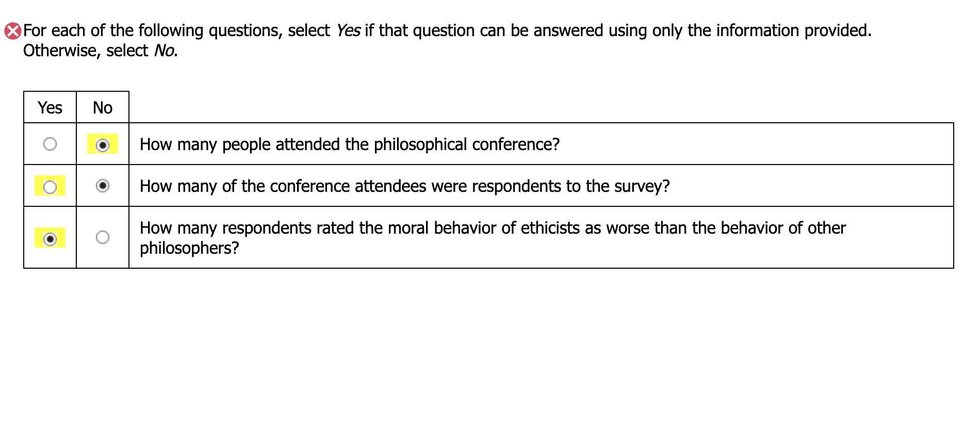This screenshot has height=425, width=980.
Task: Click the word 'philosophers?' in the last row
Action: pos(189,248)
